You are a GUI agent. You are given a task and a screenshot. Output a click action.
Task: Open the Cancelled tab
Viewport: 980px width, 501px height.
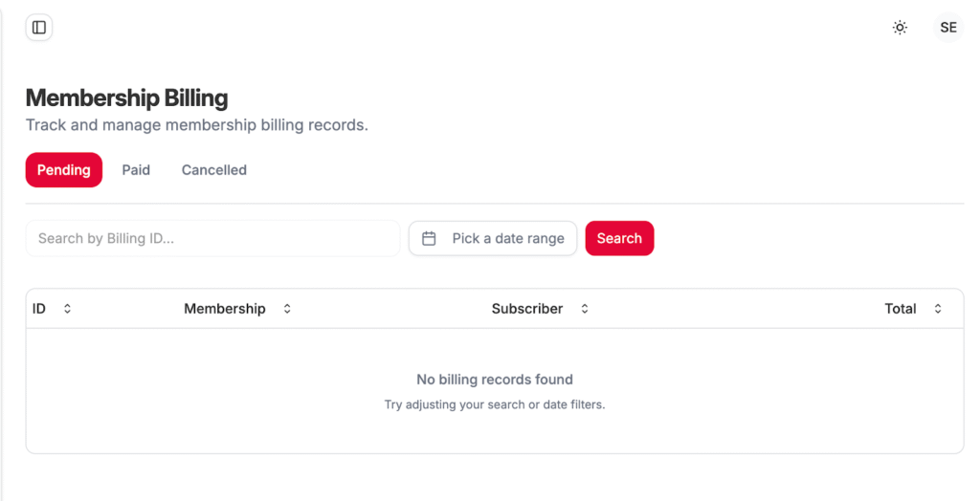pos(214,170)
